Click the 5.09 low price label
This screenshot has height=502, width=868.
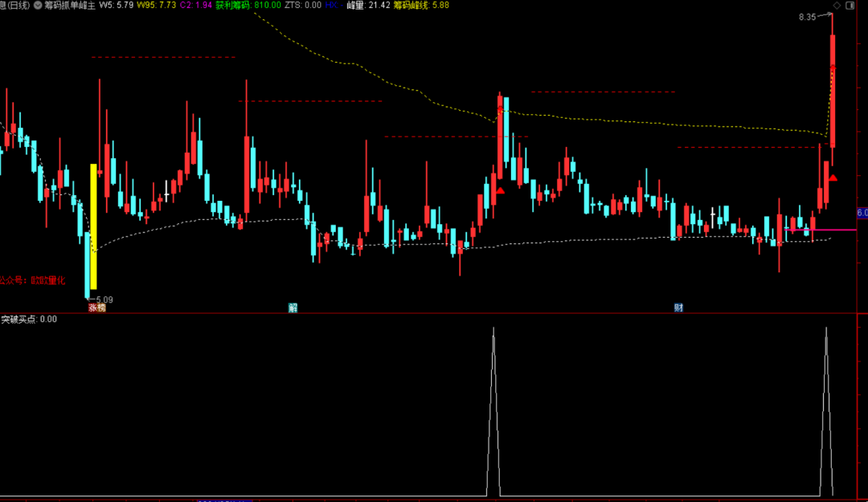(104, 300)
